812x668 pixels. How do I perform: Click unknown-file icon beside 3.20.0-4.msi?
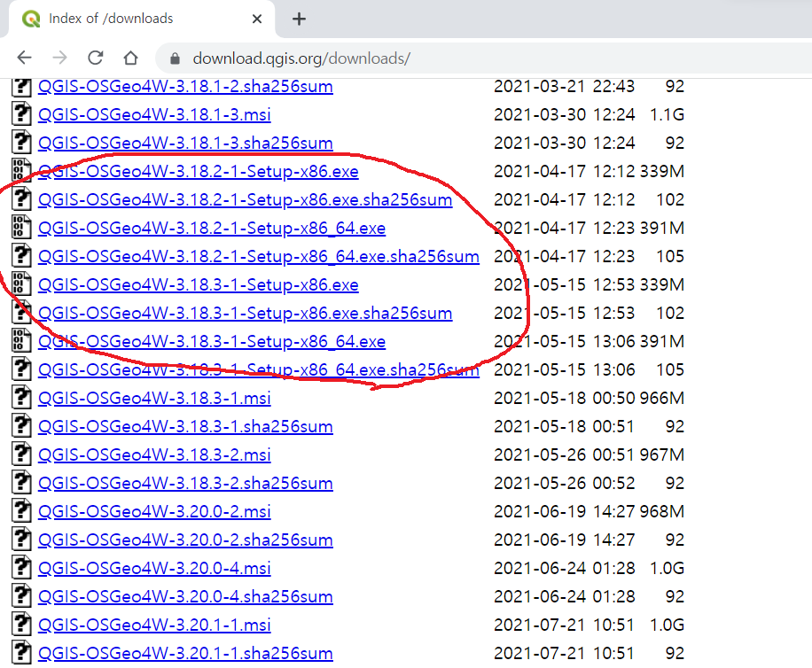point(21,567)
